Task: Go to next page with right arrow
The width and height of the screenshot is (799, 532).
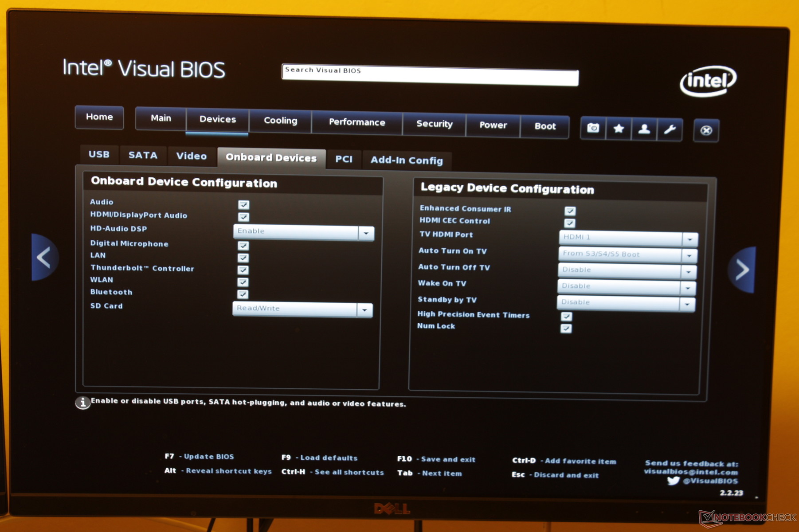Action: click(741, 270)
